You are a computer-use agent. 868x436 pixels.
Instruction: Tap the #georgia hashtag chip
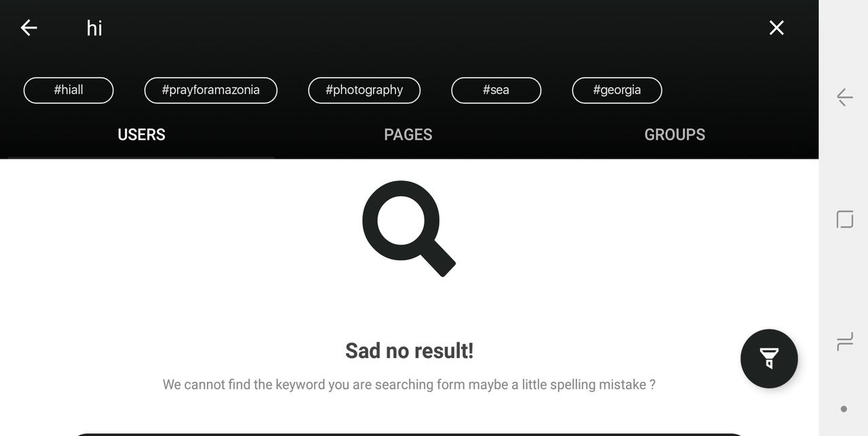(617, 90)
